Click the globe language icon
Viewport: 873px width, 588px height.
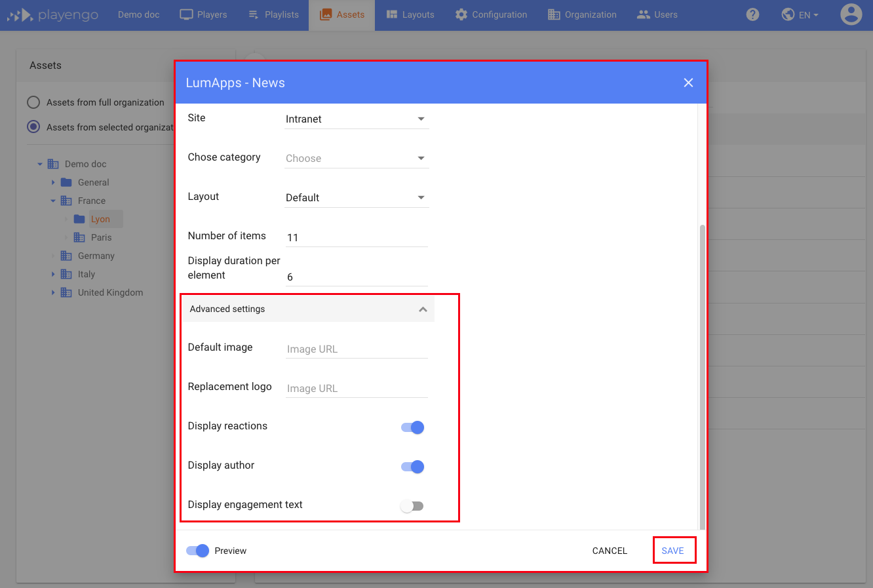[x=788, y=14]
